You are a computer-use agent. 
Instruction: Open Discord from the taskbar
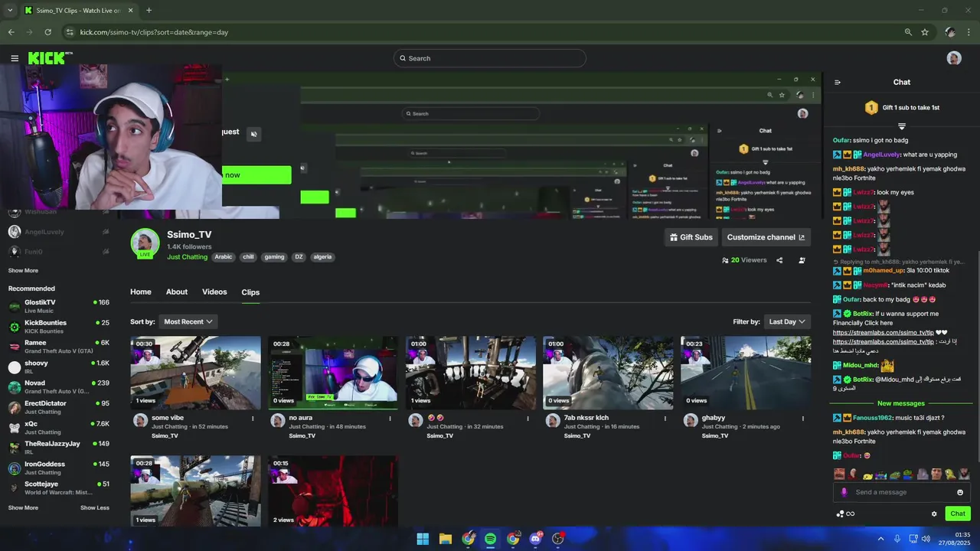point(535,539)
